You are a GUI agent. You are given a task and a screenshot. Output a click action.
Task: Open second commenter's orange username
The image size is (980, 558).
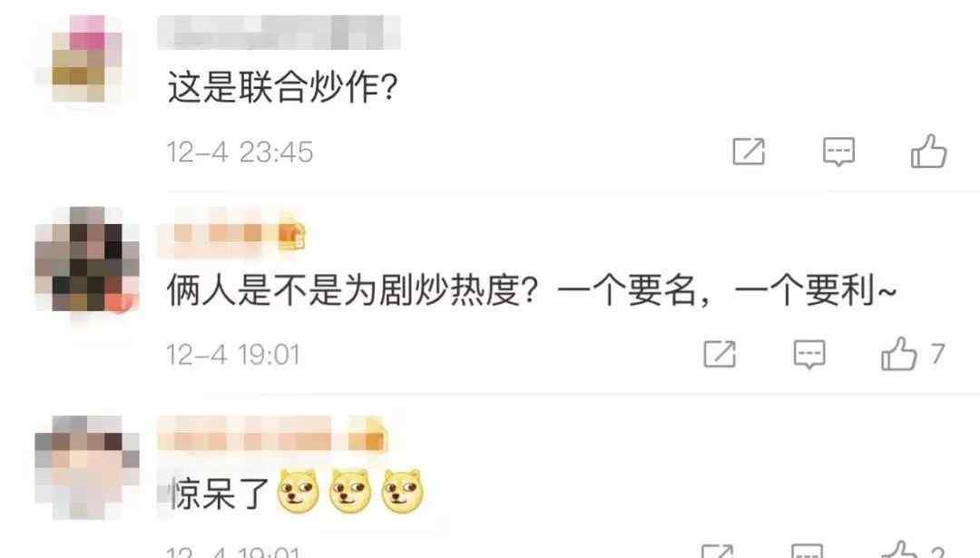click(x=218, y=236)
